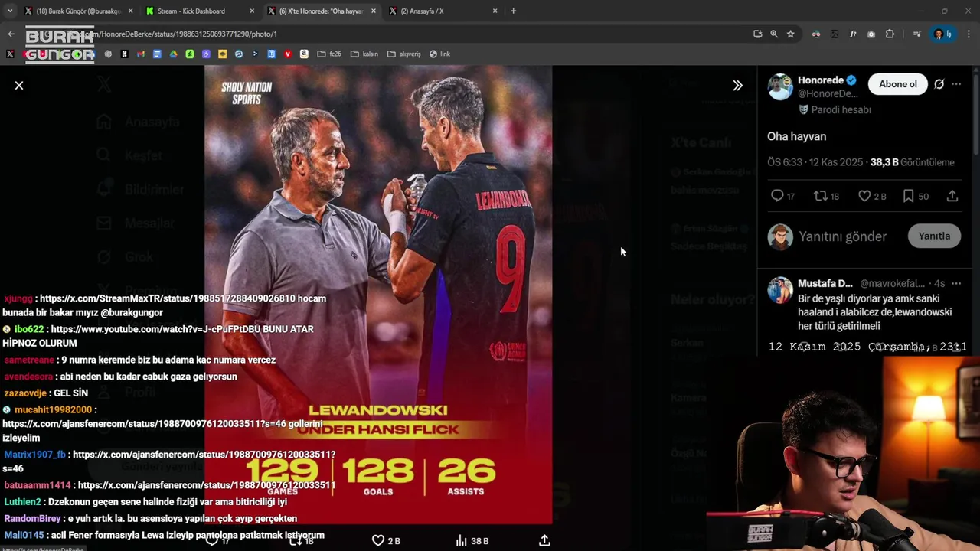Click the Yanıtını gönder reply field
The height and width of the screenshot is (551, 980).
click(842, 236)
